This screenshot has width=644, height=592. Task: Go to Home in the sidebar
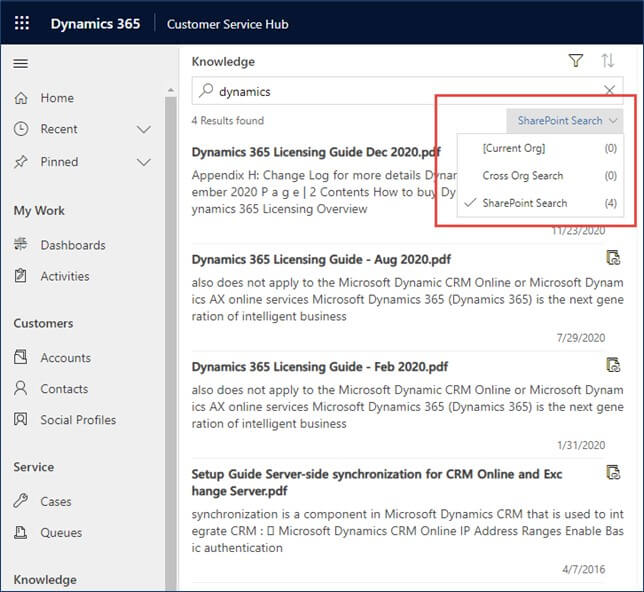point(57,98)
